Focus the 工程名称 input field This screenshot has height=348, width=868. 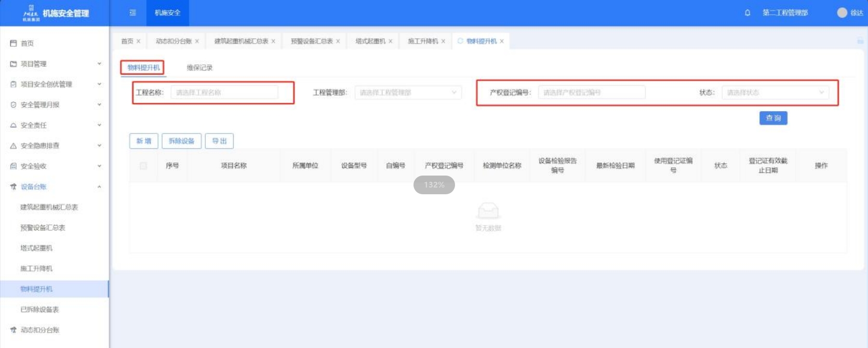[224, 92]
